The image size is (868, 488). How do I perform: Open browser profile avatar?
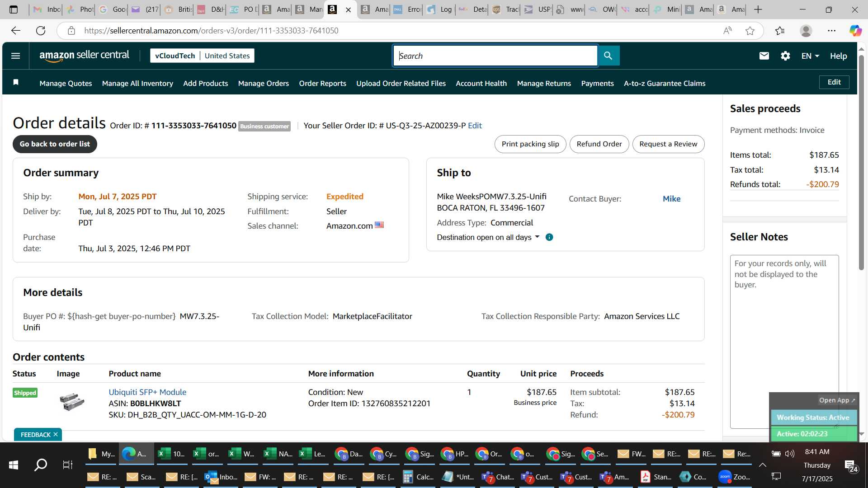tap(806, 31)
